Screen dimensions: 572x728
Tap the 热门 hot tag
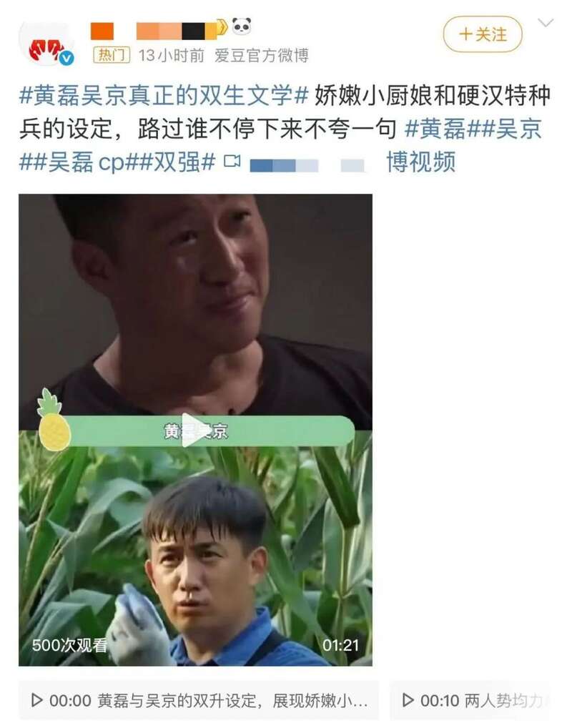(x=112, y=55)
